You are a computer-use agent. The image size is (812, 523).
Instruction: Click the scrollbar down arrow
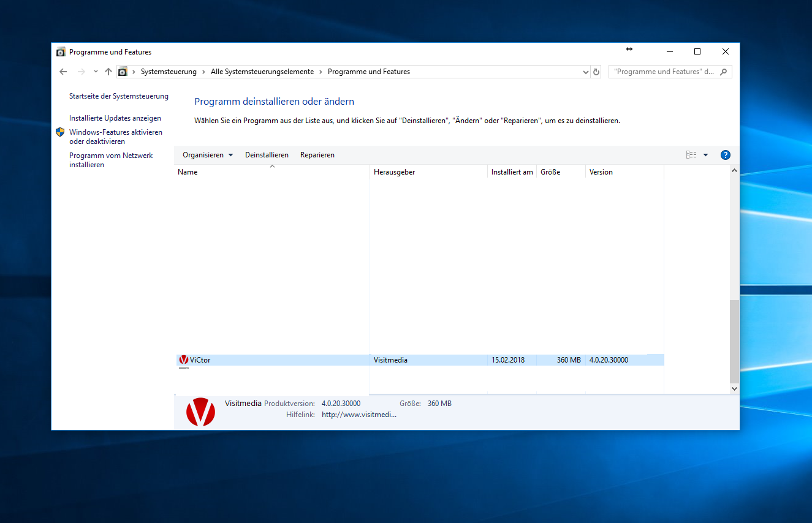[734, 388]
